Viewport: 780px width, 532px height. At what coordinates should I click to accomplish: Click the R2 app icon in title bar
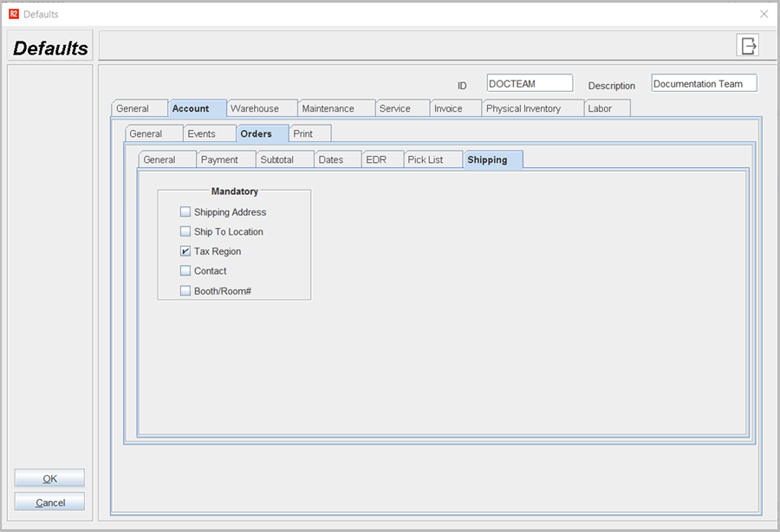pos(13,14)
